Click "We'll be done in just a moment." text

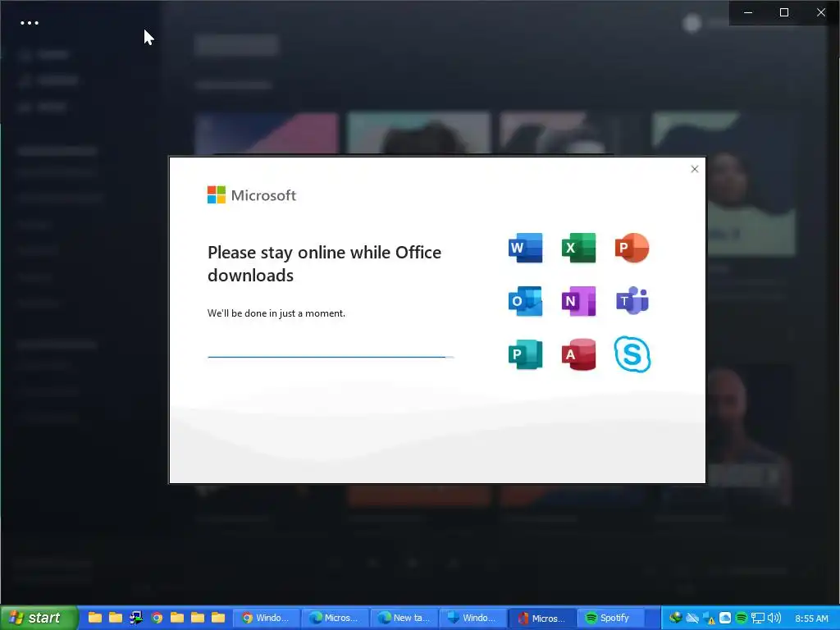point(276,313)
